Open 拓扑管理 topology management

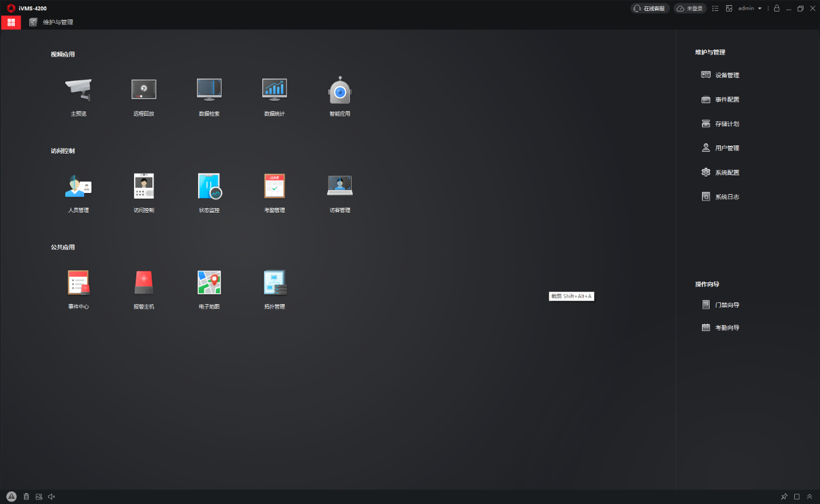point(274,283)
